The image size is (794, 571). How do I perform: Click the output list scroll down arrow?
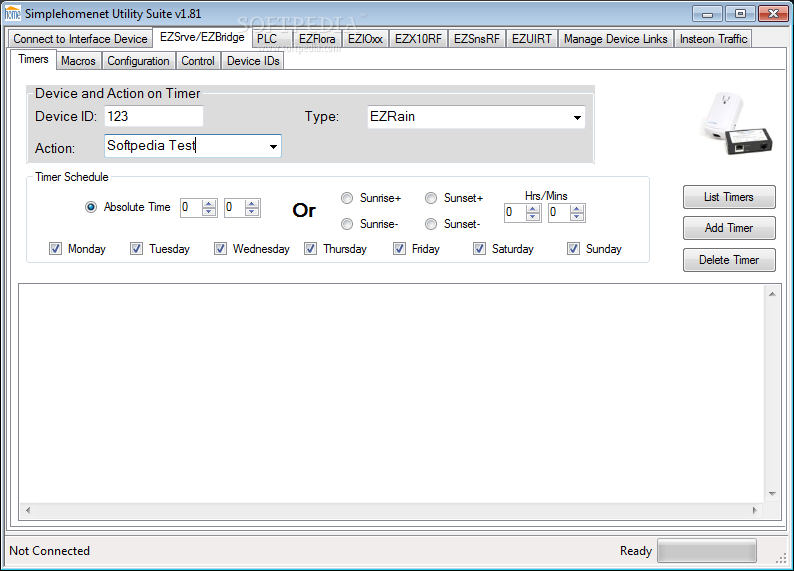(x=772, y=494)
